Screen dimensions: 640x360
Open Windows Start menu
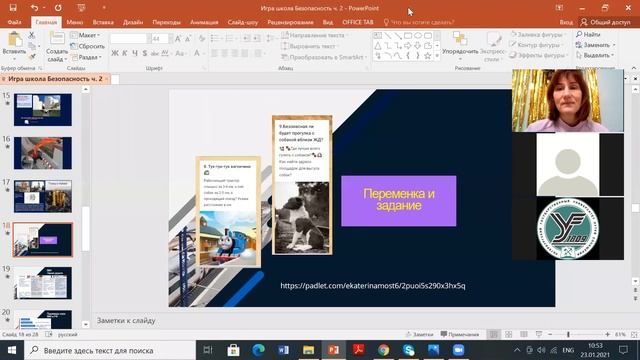pyautogui.click(x=12, y=350)
